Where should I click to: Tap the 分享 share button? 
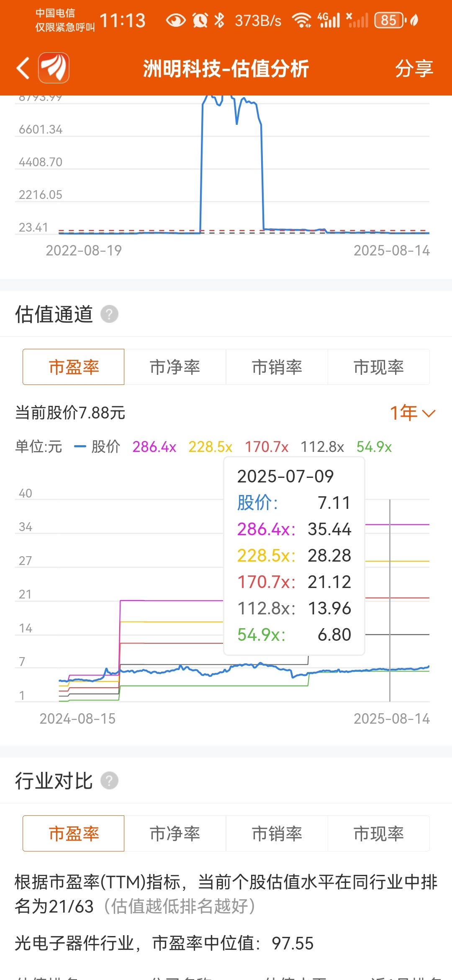click(414, 68)
